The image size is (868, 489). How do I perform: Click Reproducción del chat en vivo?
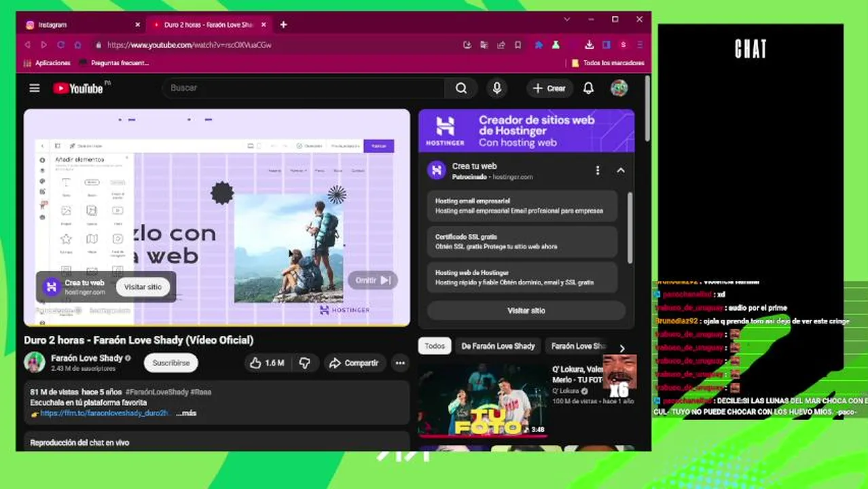pos(79,443)
